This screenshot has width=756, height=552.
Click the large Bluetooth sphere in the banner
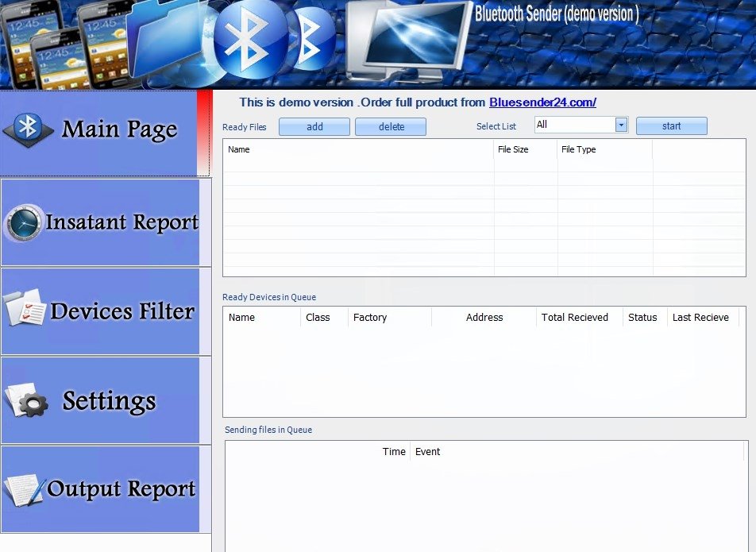click(250, 39)
